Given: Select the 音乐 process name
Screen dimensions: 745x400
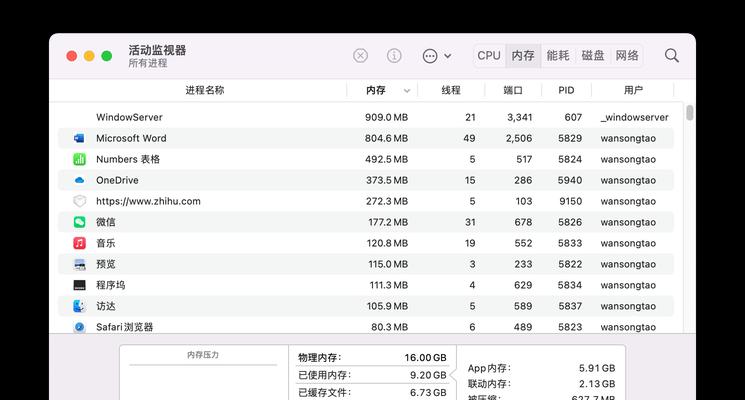Looking at the screenshot, I should pyautogui.click(x=105, y=243).
